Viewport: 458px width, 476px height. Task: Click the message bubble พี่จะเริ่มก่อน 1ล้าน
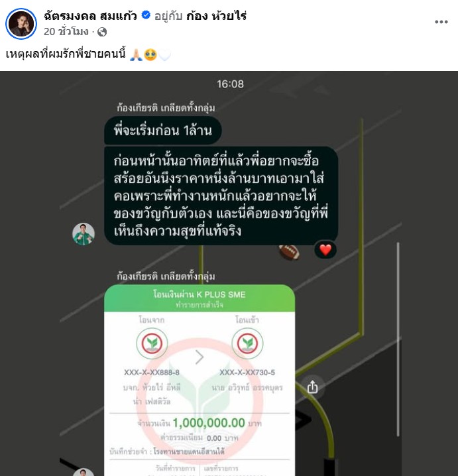pos(162,131)
